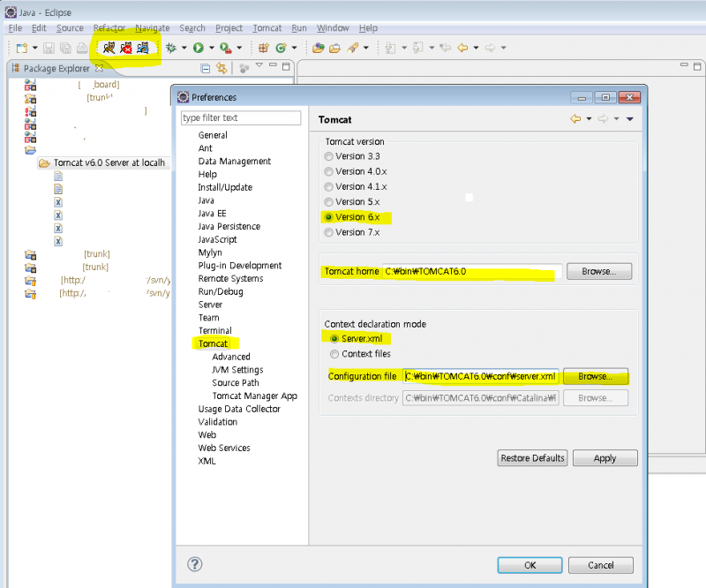706x588 pixels.
Task: Click the Start Tomcat toolbar icon
Action: [x=109, y=48]
